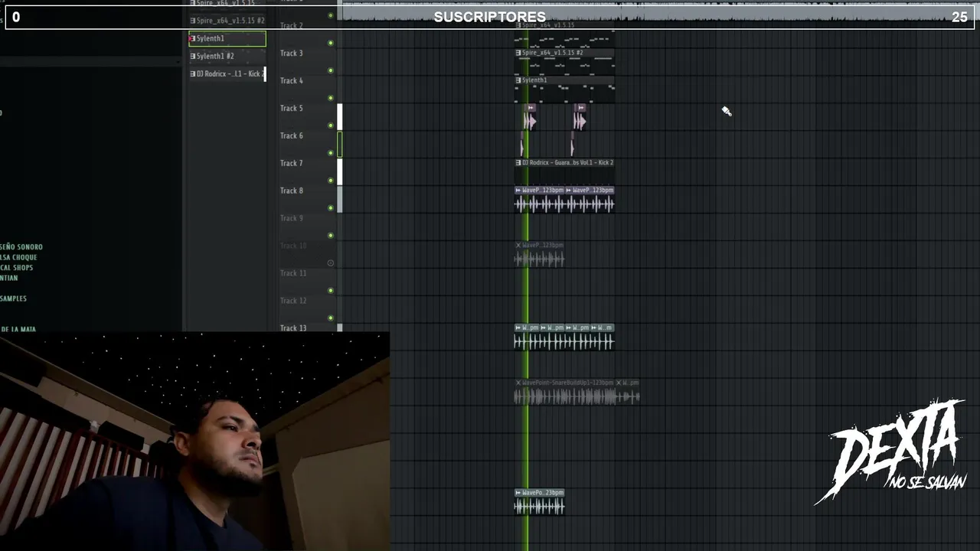Image resolution: width=980 pixels, height=551 pixels.
Task: Click the Track 5 header label
Action: [291, 108]
